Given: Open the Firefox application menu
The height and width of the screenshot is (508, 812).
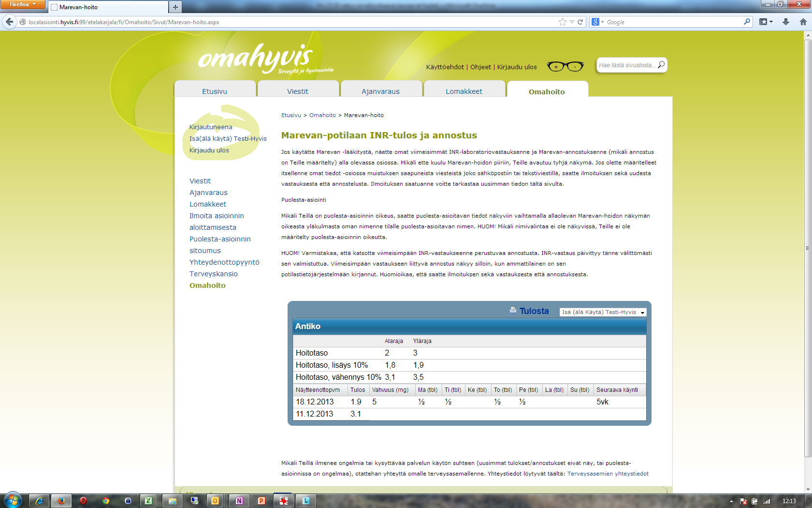Looking at the screenshot, I should (22, 4).
